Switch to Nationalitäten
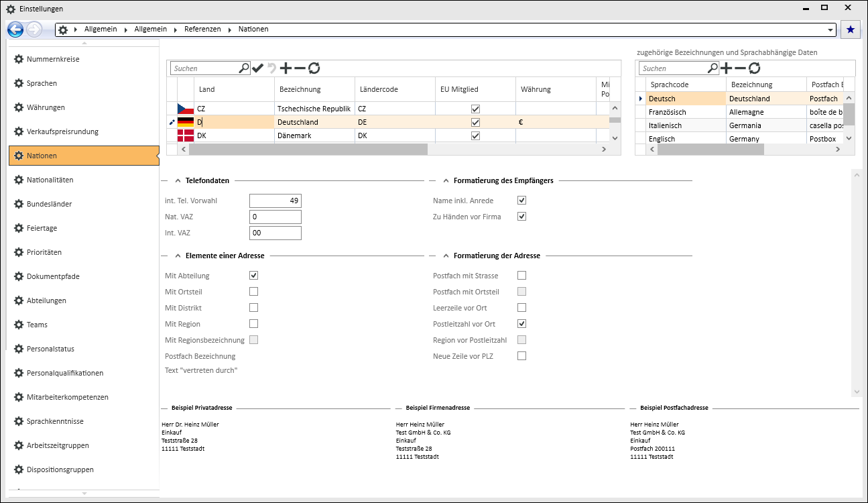 coord(84,180)
